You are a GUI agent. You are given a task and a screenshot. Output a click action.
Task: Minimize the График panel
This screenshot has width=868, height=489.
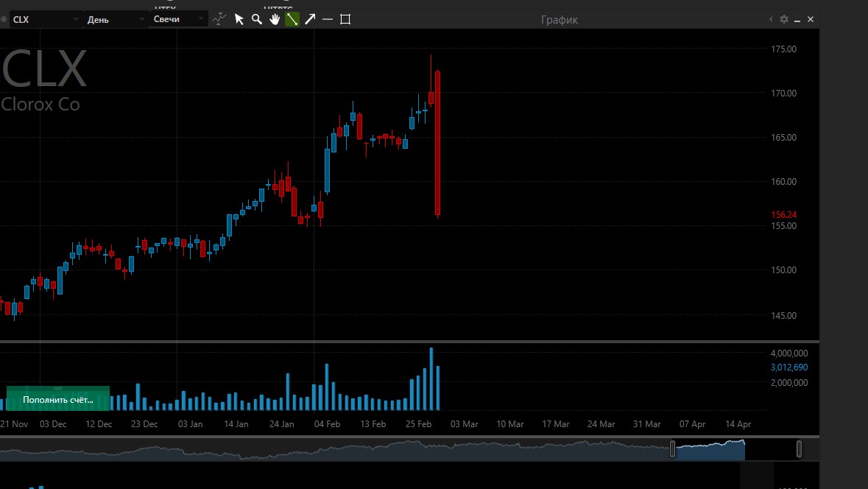click(797, 20)
